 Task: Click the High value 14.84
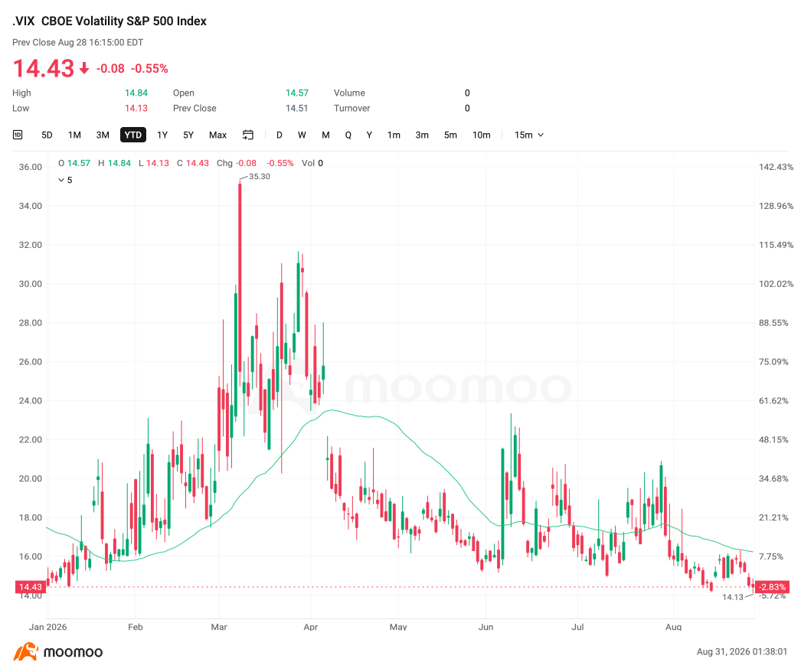point(136,93)
